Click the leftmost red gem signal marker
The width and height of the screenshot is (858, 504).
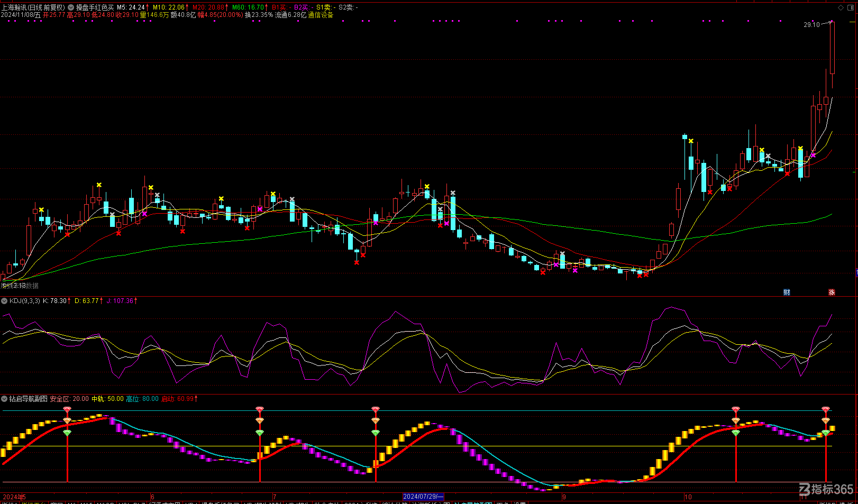(x=67, y=410)
